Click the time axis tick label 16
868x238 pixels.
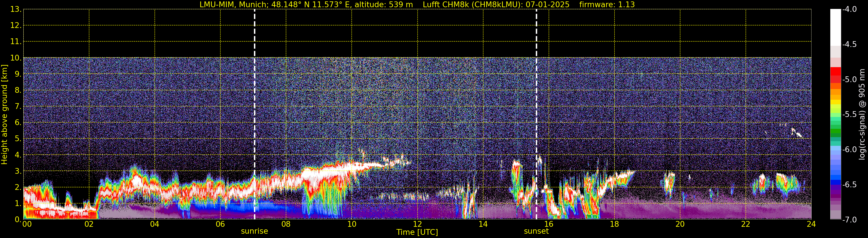point(549,224)
